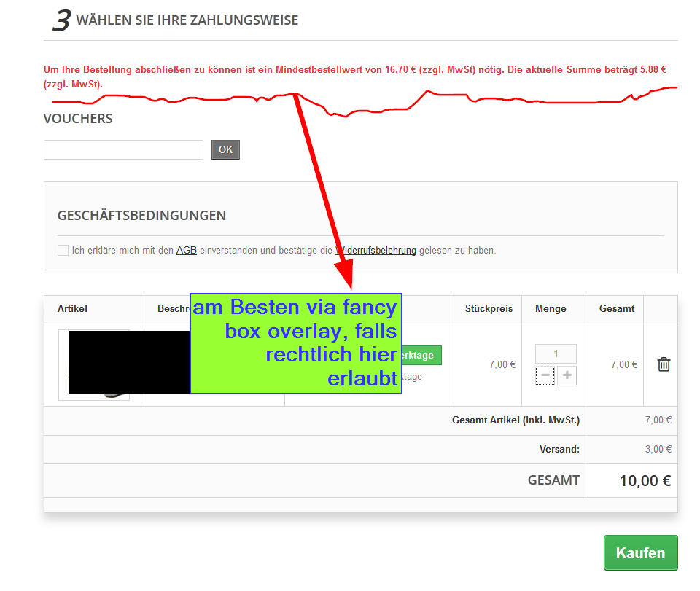Tick the AGB agreement checkbox
The width and height of the screenshot is (700, 591).
[63, 250]
